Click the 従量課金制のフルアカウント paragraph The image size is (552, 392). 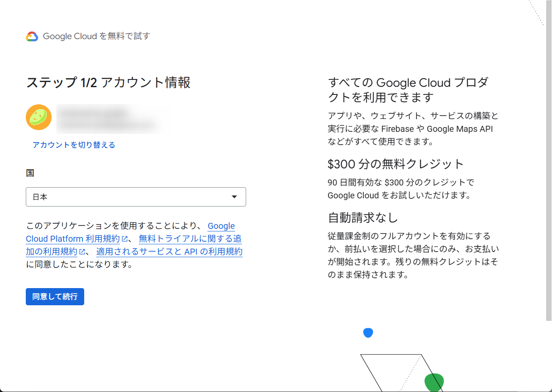413,255
